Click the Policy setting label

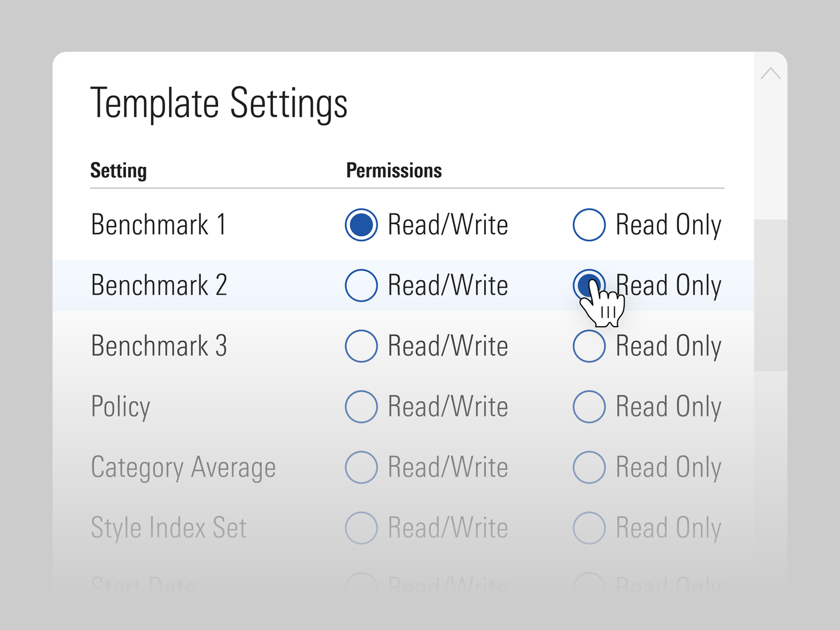[x=121, y=407]
